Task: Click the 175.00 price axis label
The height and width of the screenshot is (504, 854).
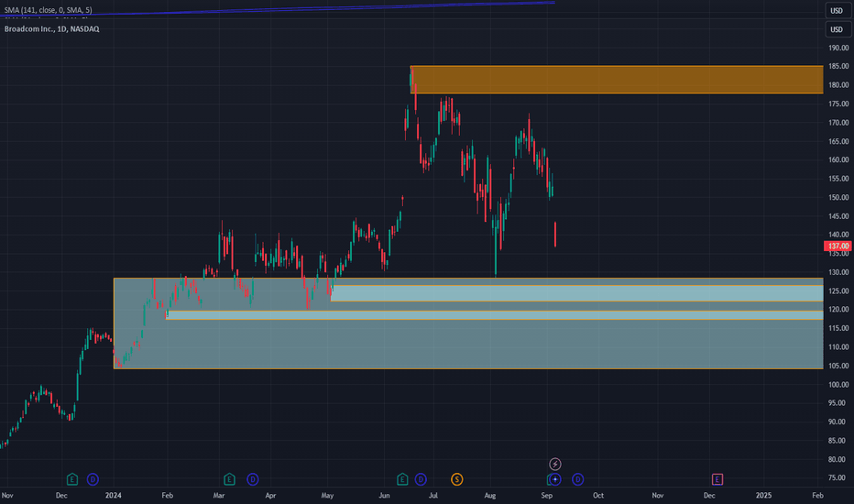Action: pos(838,104)
